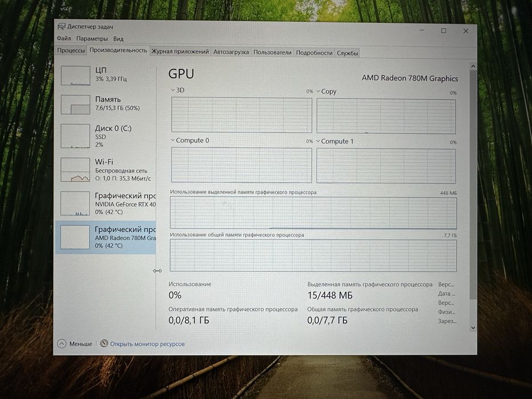Click the Зарез... reserved memory label

[447, 321]
